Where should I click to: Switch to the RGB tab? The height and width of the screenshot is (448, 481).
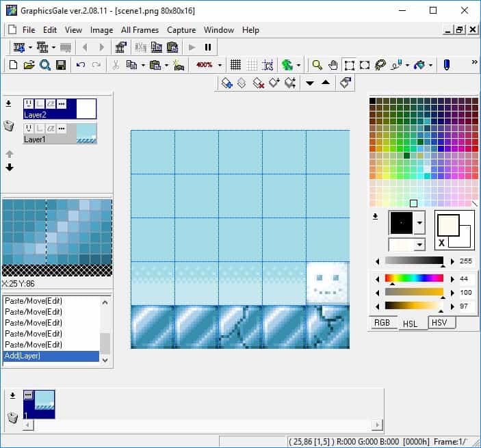tap(382, 323)
